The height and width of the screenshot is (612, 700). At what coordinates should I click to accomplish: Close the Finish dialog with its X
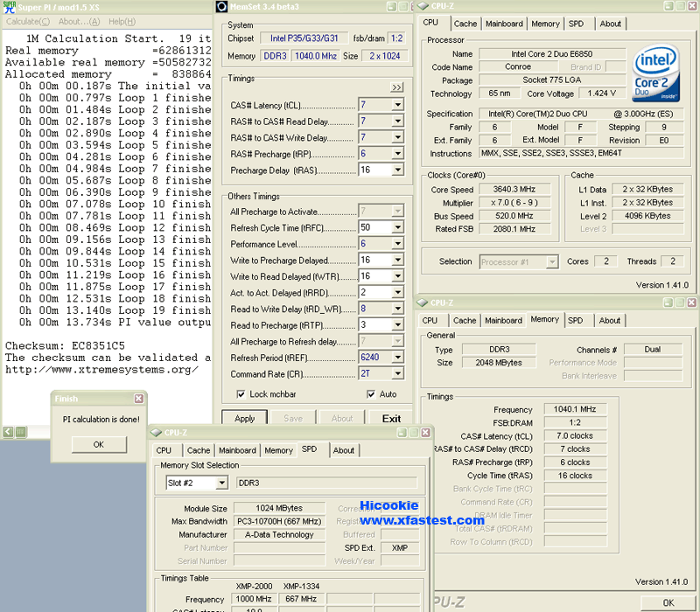[137, 399]
